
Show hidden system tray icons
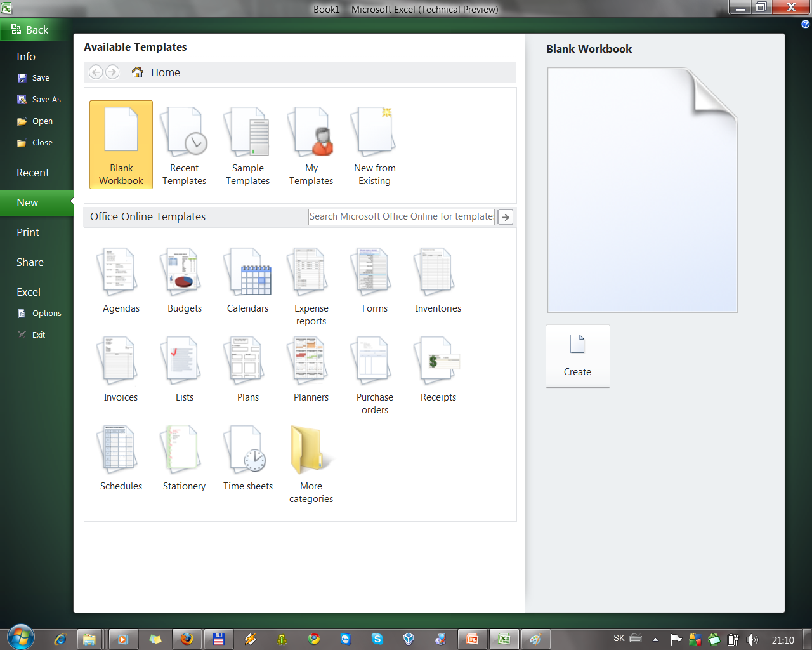coord(655,640)
